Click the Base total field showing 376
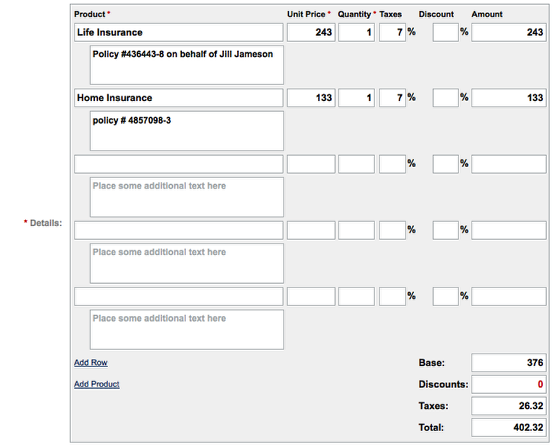Image resolution: width=560 pixels, height=448 pixels. pyautogui.click(x=509, y=363)
